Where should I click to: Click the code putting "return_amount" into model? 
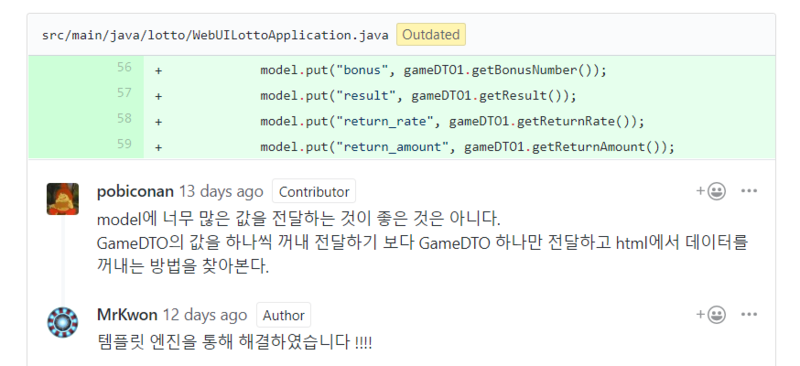coord(467,147)
